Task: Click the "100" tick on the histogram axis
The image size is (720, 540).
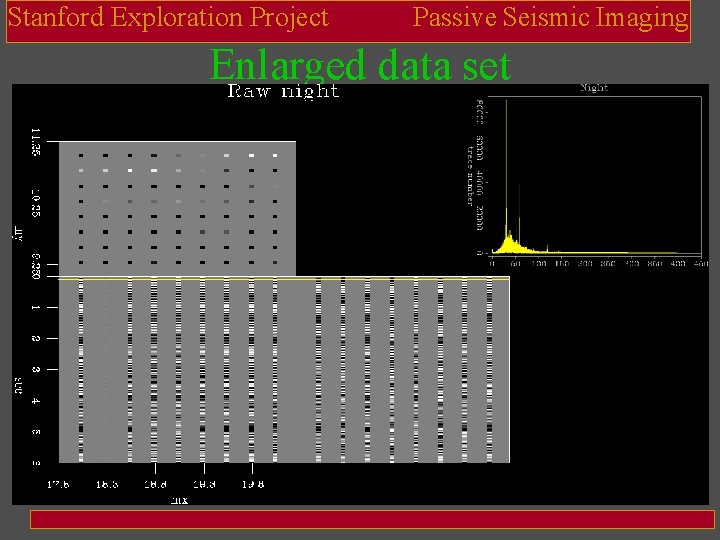Action: 539,264
